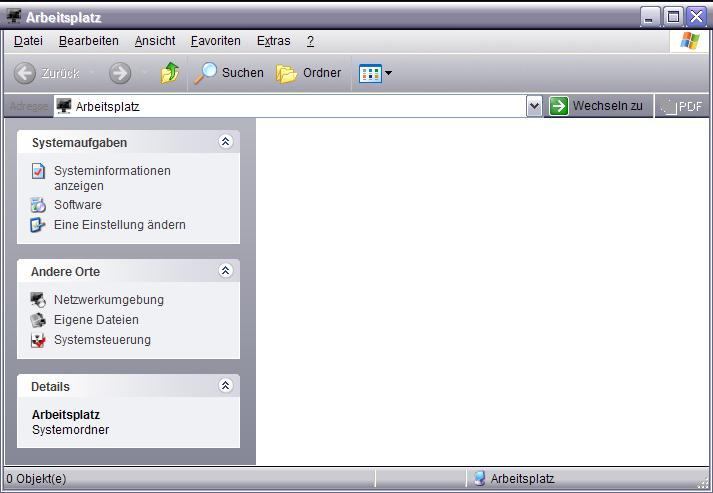Click the Ordner folders icon

coord(286,73)
